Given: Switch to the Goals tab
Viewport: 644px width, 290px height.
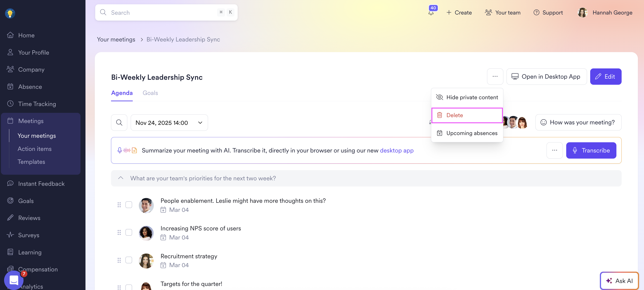Looking at the screenshot, I should pos(150,93).
